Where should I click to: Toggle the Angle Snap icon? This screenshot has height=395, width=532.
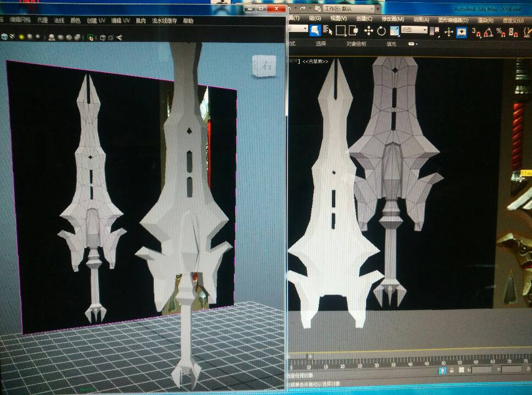pos(488,32)
